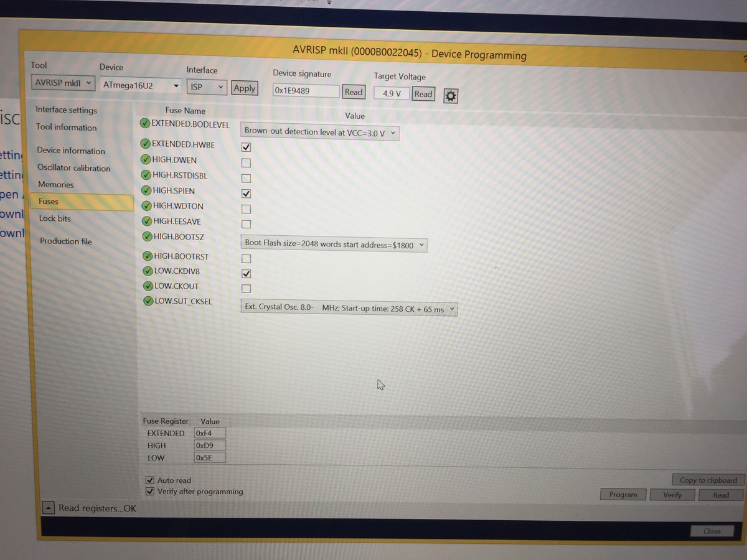Screen dimensions: 747x560
Task: Click the Program button
Action: point(623,495)
